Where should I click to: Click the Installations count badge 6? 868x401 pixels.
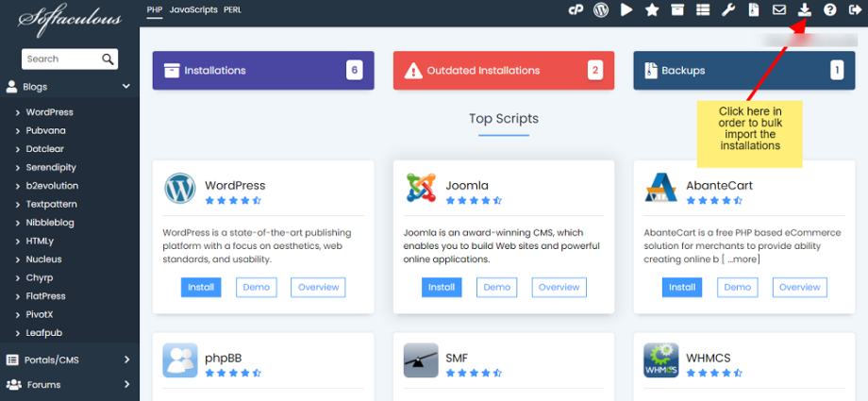355,71
